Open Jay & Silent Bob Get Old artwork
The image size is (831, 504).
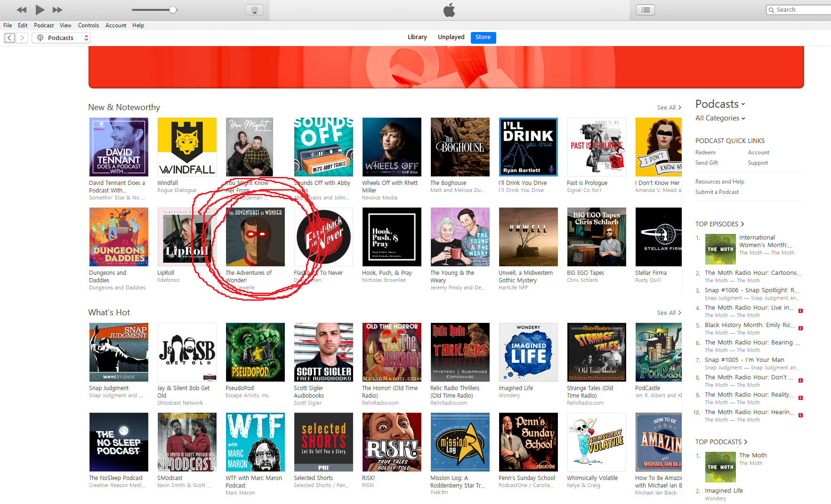187,352
